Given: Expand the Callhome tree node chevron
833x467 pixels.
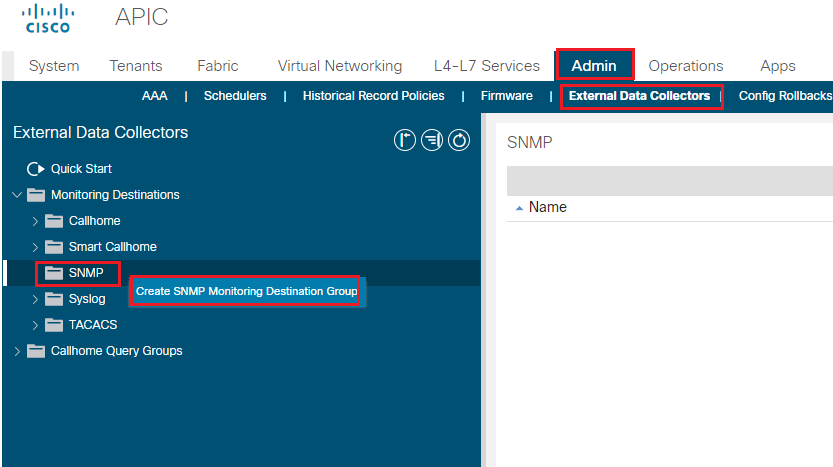Looking at the screenshot, I should (x=35, y=221).
